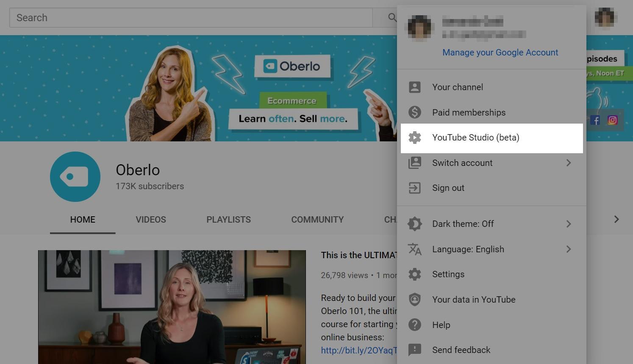Open Your channel via the person icon
633x364 pixels.
pyautogui.click(x=415, y=87)
